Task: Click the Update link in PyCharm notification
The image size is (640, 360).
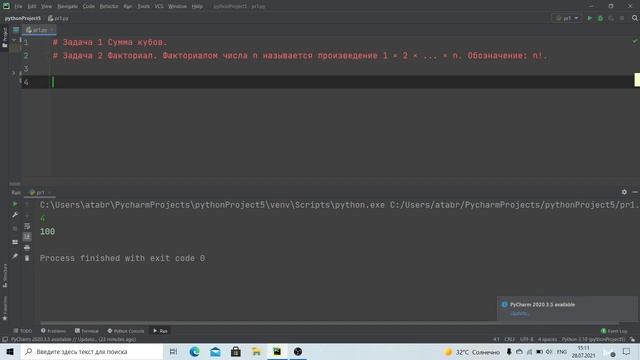Action: pos(519,313)
